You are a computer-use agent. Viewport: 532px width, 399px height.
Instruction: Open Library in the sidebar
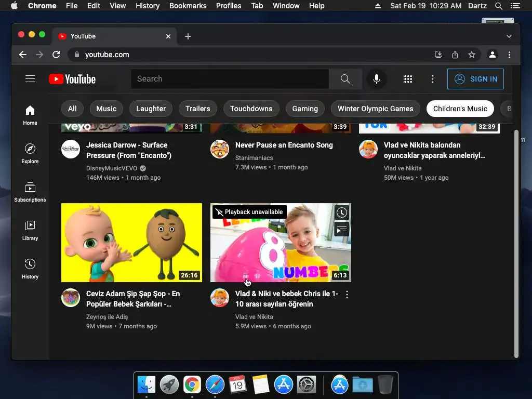coord(30,231)
